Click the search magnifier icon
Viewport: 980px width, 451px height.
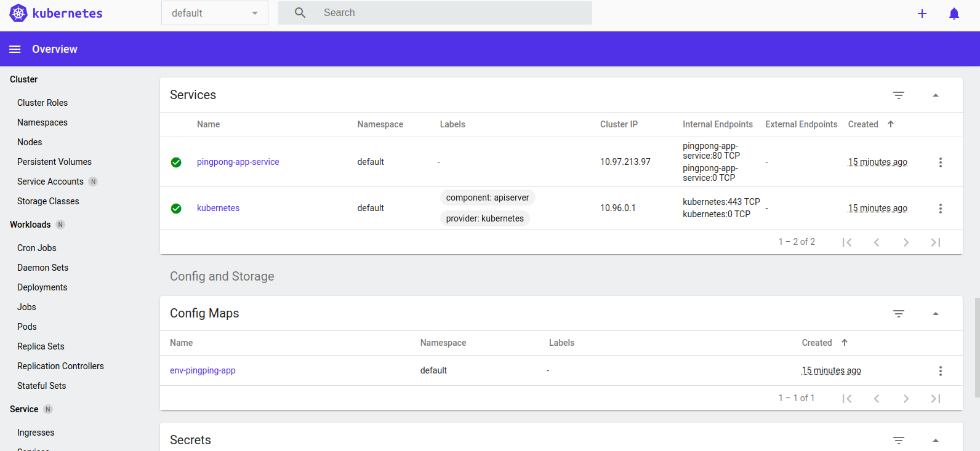(x=300, y=13)
